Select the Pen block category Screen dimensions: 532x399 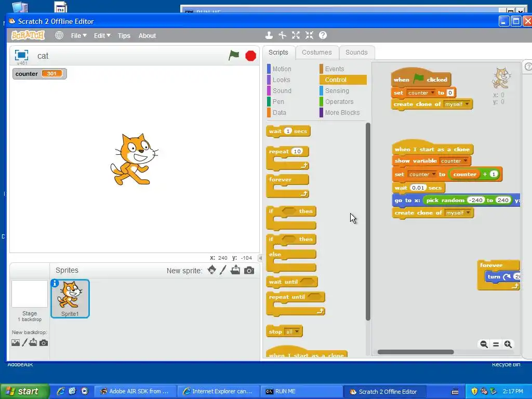[x=278, y=101]
